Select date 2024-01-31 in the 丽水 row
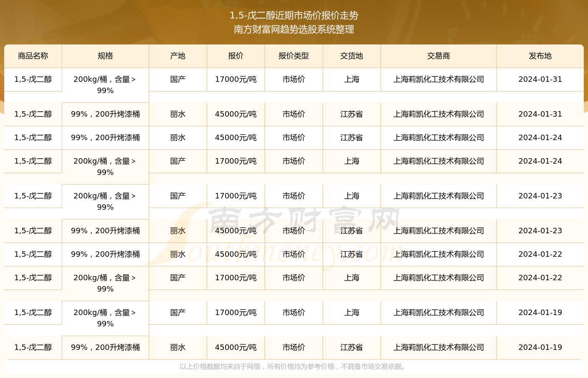The image size is (588, 378). [540, 114]
